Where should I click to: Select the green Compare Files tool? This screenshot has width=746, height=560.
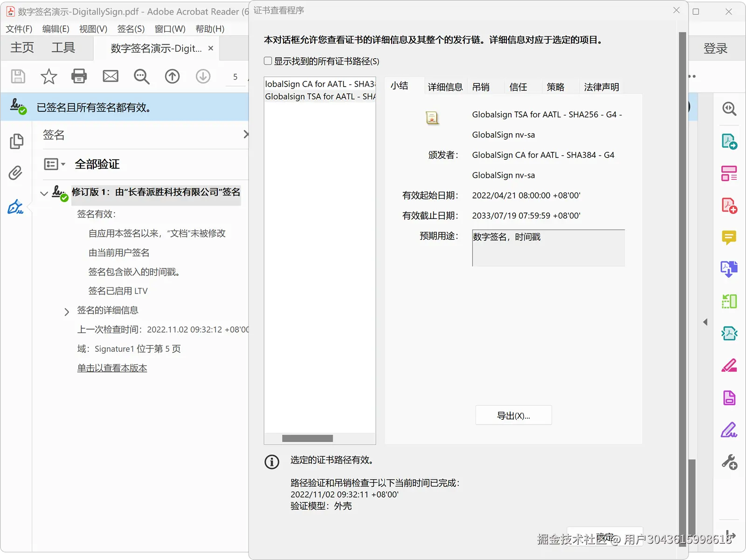click(x=729, y=301)
